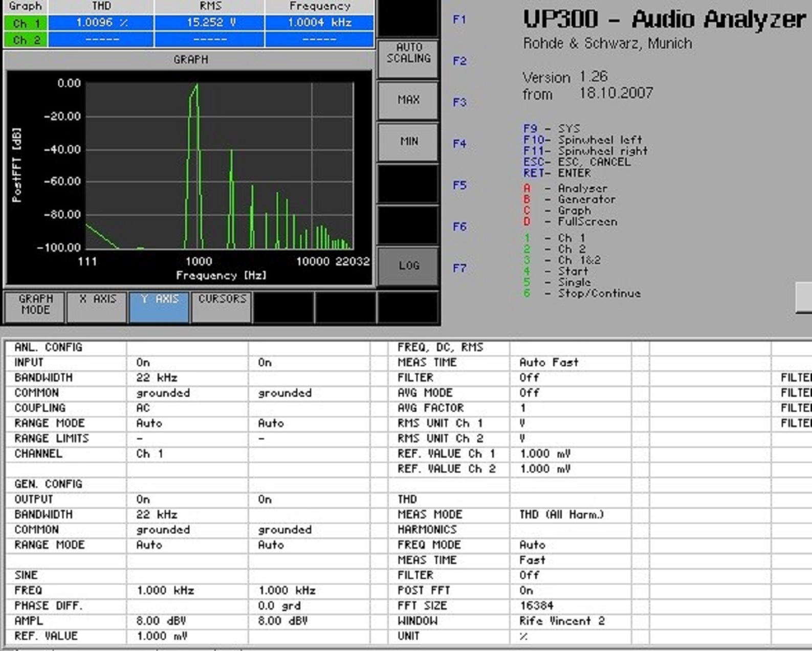The width and height of the screenshot is (812, 651).
Task: Click the Version 1.26 text
Action: click(565, 78)
